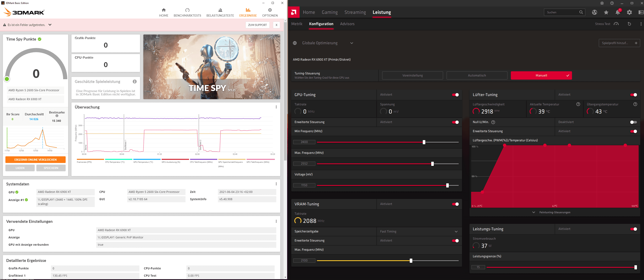Switch to Gaming tab in Radeon Software
The height and width of the screenshot is (280, 644).
(x=329, y=12)
